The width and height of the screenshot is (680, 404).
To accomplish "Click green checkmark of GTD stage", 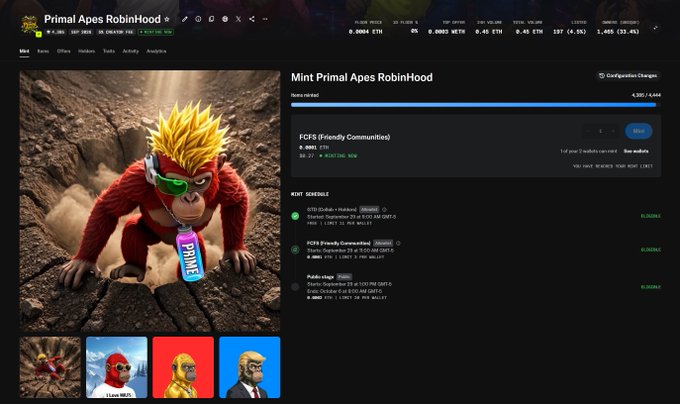I will pyautogui.click(x=295, y=216).
